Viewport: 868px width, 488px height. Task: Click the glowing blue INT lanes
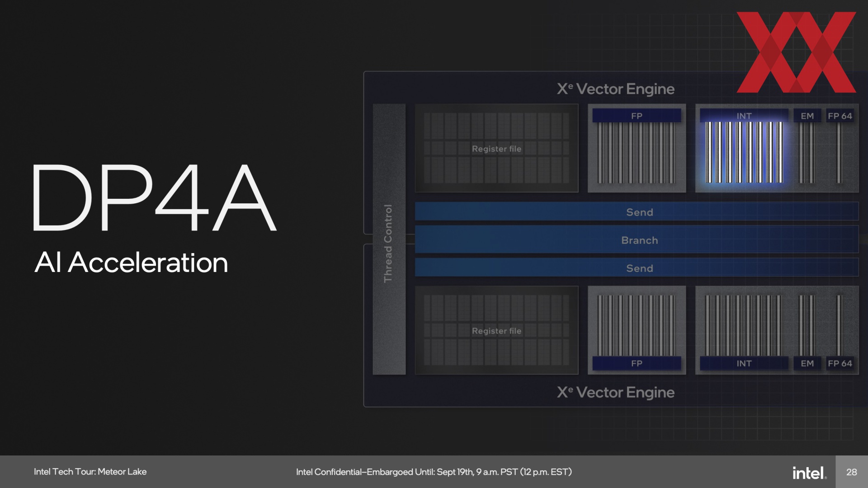point(744,152)
